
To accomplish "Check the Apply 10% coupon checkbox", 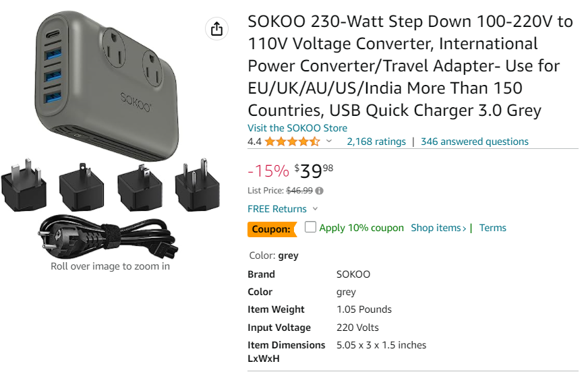I will pos(310,226).
